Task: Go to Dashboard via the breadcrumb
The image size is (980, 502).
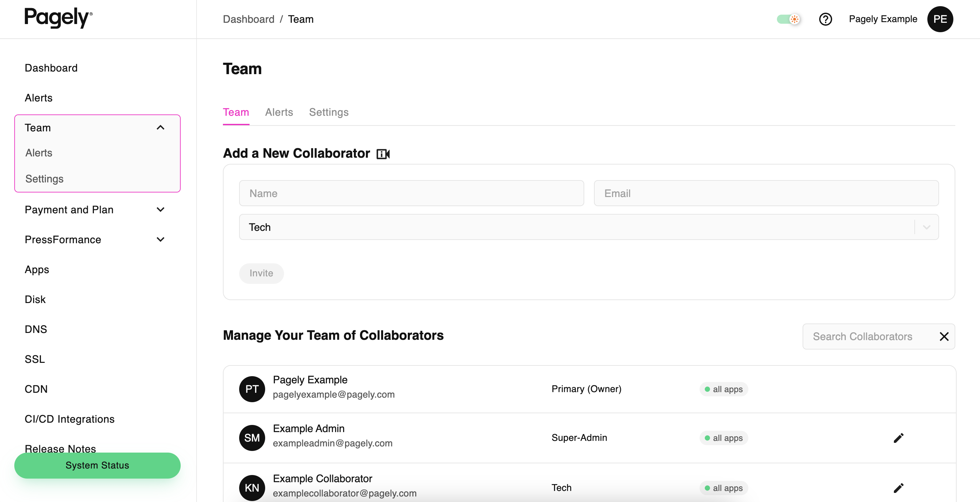Action: tap(249, 19)
